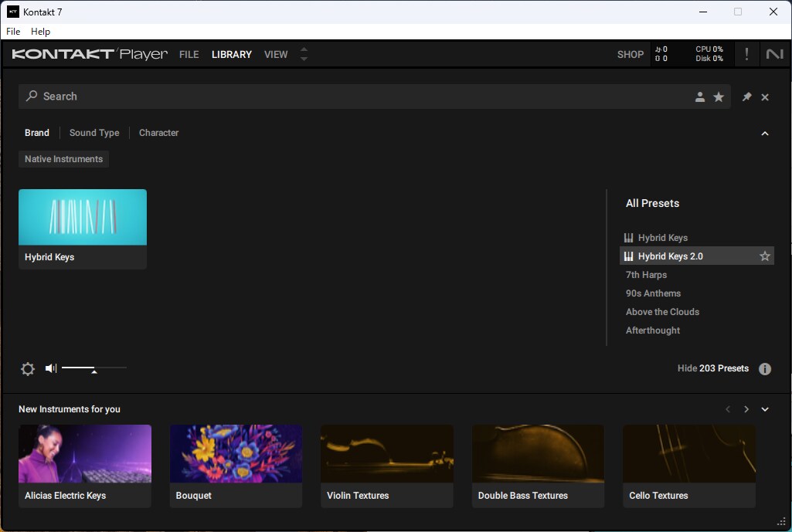
Task: Collapse the filter tags section chevron
Action: pos(765,134)
